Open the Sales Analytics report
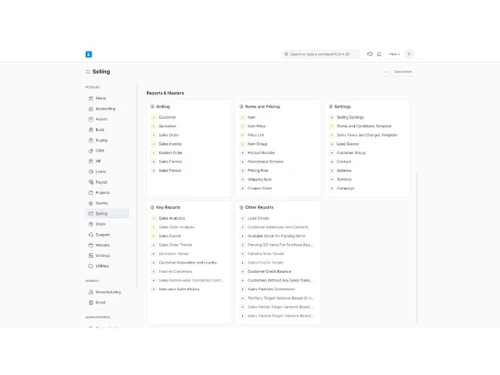 (x=172, y=218)
